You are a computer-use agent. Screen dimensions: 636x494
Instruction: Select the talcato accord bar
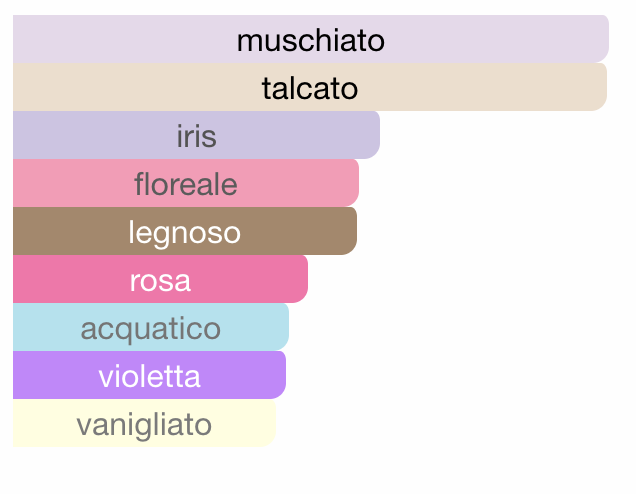click(310, 87)
